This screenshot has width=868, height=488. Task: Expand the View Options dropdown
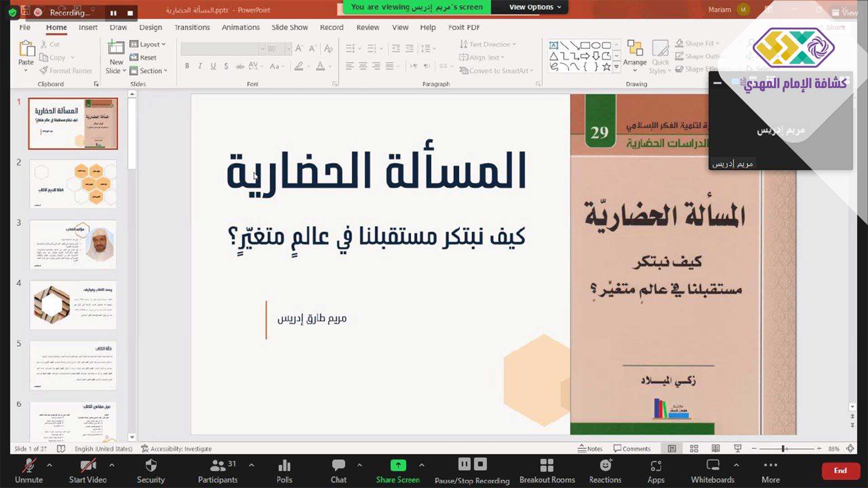coord(535,7)
